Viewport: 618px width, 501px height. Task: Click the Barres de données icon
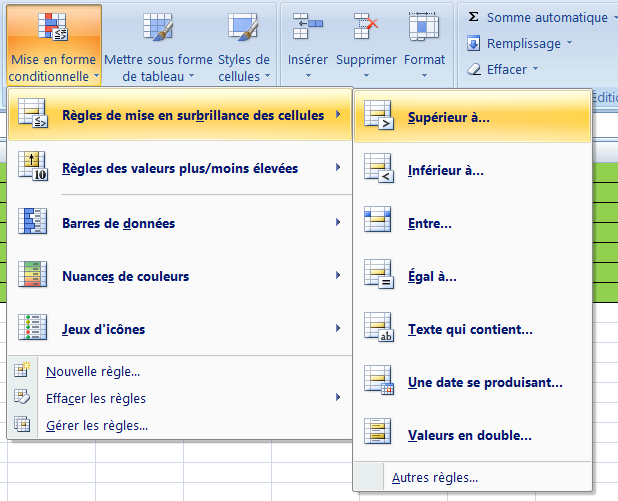(x=33, y=221)
